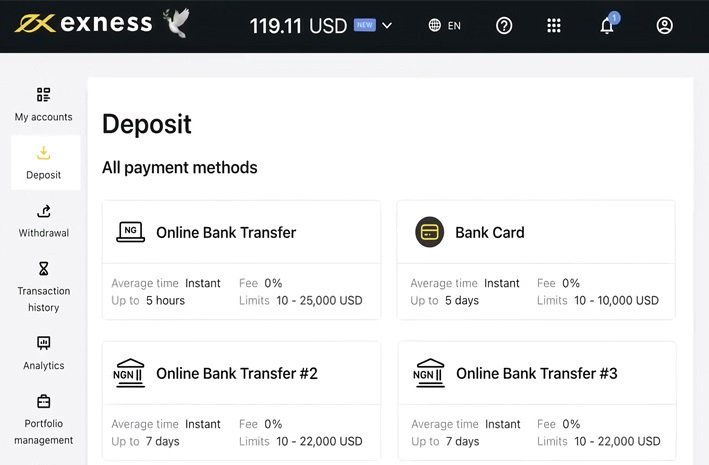
Task: Go to My accounts in sidebar
Action: tap(43, 104)
